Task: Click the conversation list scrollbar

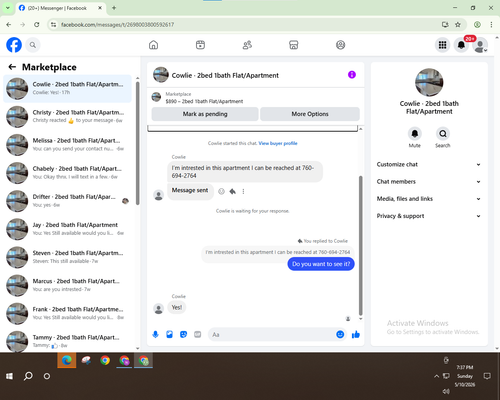Action: pos(138,143)
